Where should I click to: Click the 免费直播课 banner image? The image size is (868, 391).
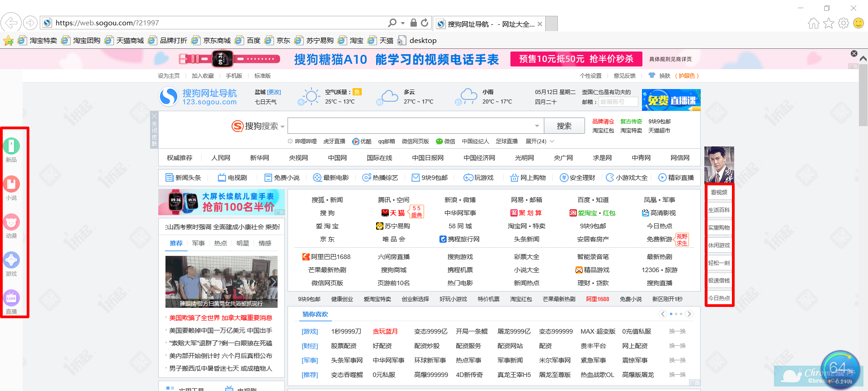coord(671,100)
